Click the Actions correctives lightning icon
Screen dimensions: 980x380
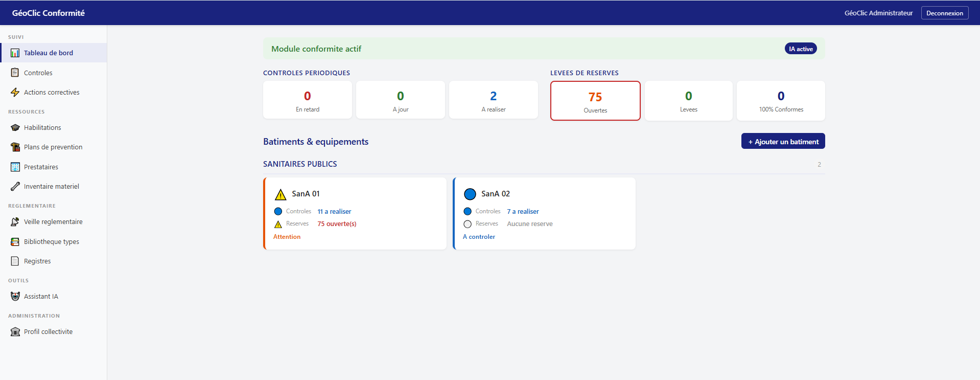click(x=15, y=93)
